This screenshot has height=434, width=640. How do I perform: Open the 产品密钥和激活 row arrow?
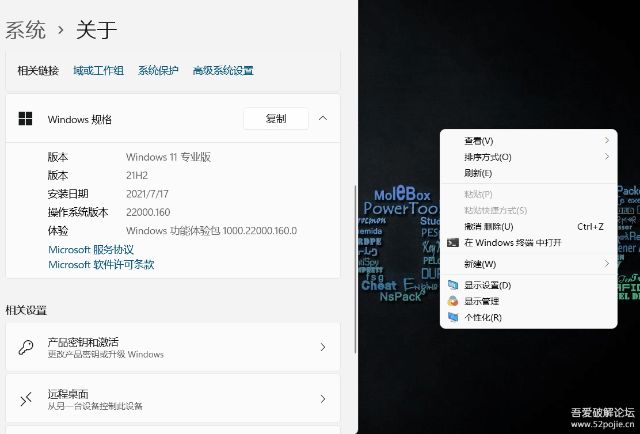(x=323, y=347)
